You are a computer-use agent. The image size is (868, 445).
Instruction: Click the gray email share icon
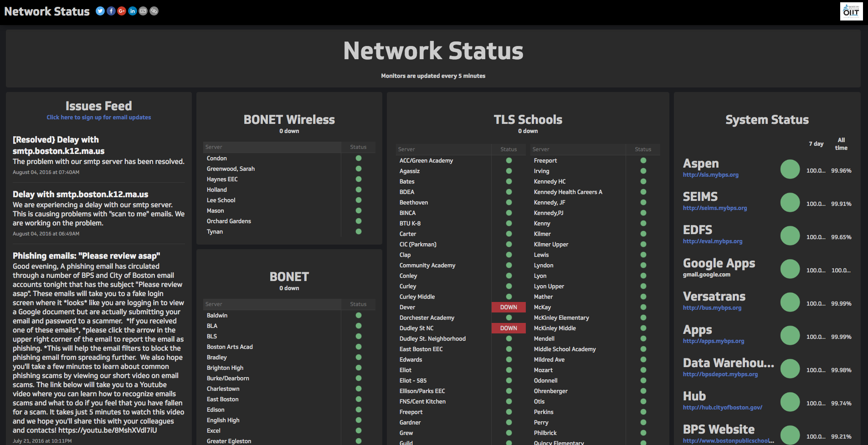pos(143,11)
